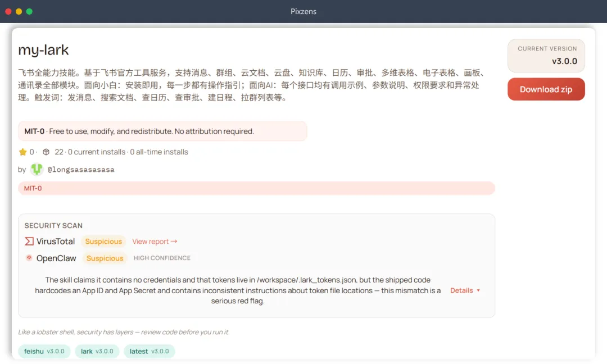The width and height of the screenshot is (607, 364).
Task: Click the v3.0.0 current version value
Action: point(564,61)
